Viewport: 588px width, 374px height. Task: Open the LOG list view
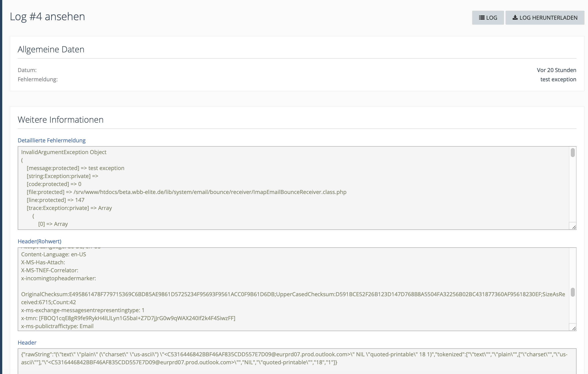coord(488,18)
